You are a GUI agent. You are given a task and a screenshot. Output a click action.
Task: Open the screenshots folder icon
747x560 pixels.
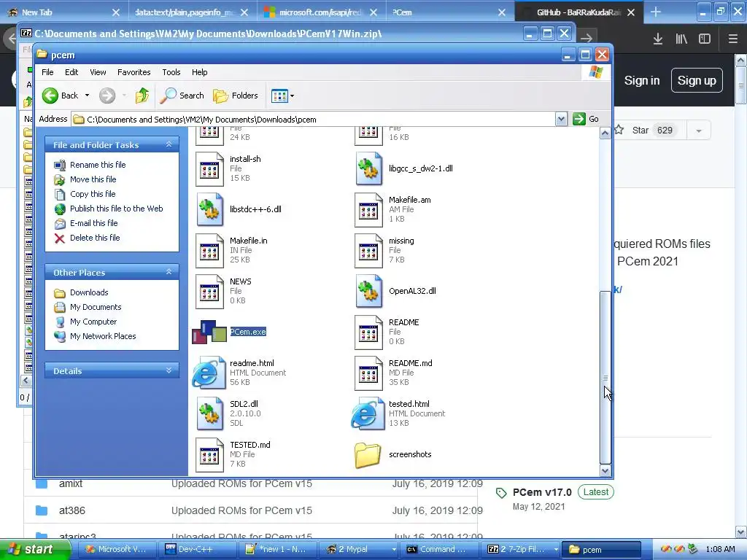click(368, 455)
